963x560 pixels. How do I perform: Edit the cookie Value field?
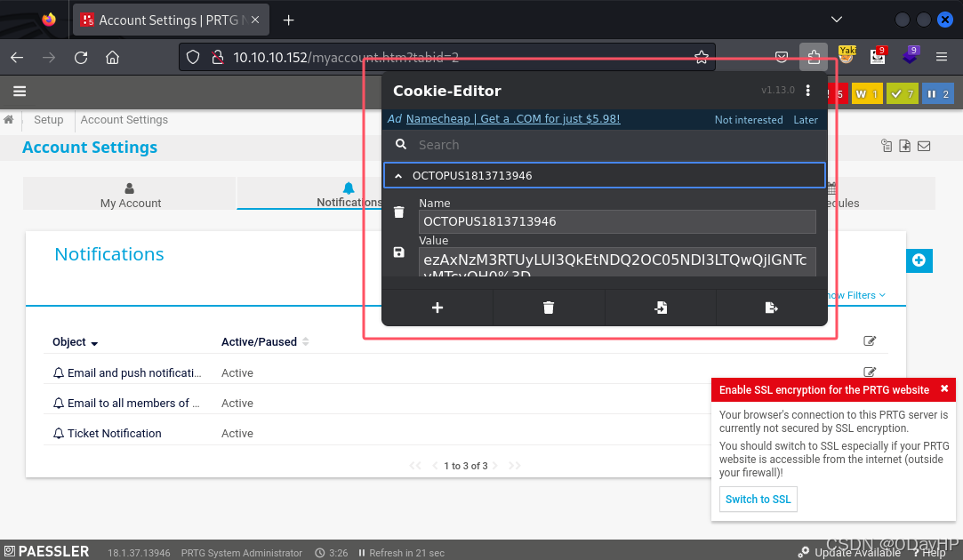point(617,261)
